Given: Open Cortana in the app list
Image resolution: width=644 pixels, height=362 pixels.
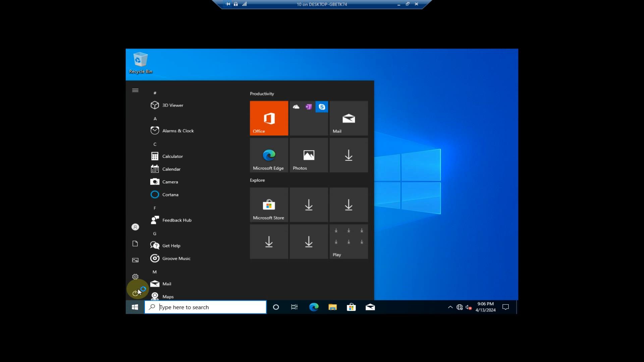Looking at the screenshot, I should coord(195,194).
